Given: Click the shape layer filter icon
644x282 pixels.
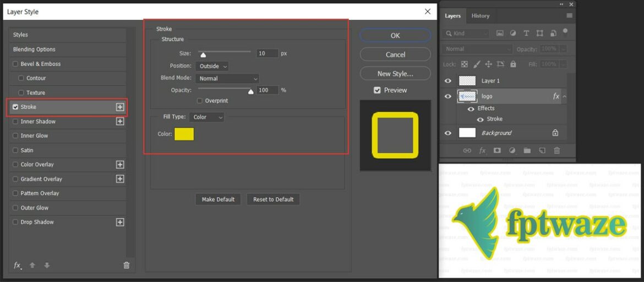Looking at the screenshot, I should click(539, 34).
